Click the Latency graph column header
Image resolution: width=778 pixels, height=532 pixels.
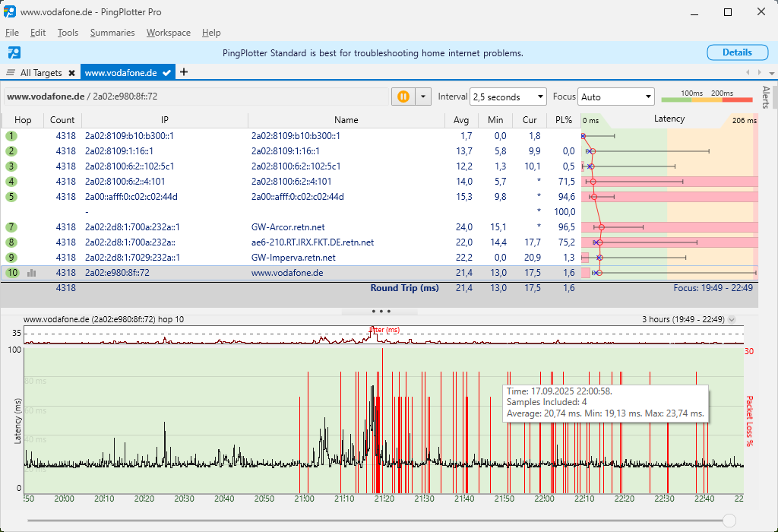tap(669, 119)
